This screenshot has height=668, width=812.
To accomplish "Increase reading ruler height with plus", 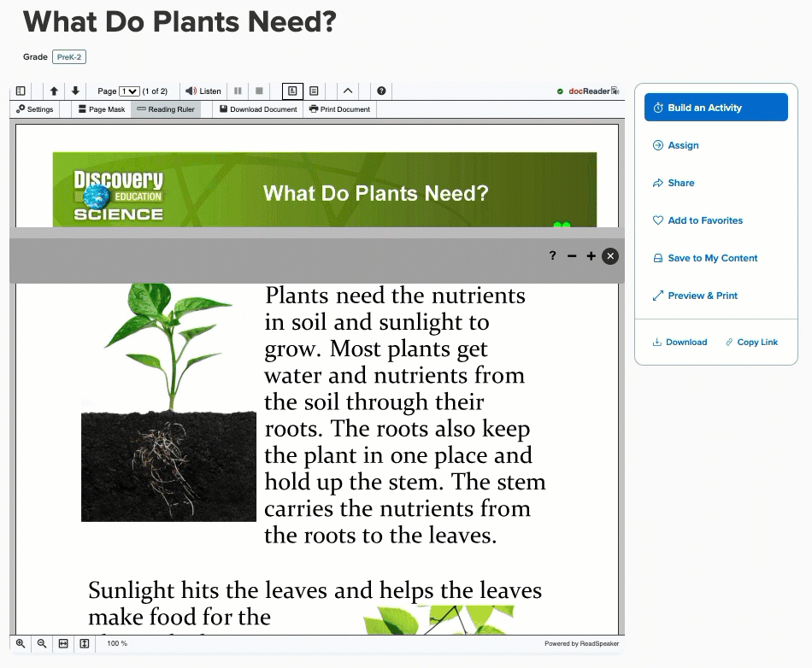I will click(591, 256).
